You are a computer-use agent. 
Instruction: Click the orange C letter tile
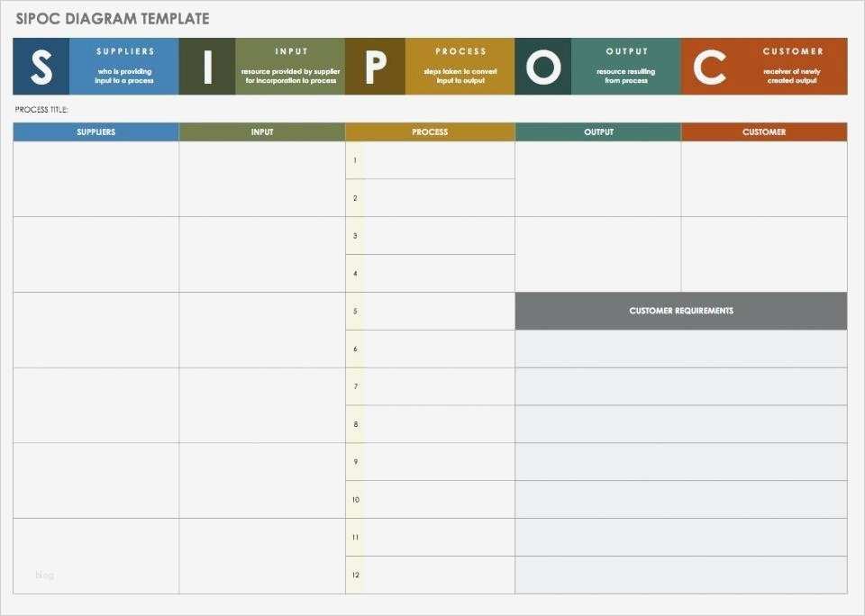point(709,67)
